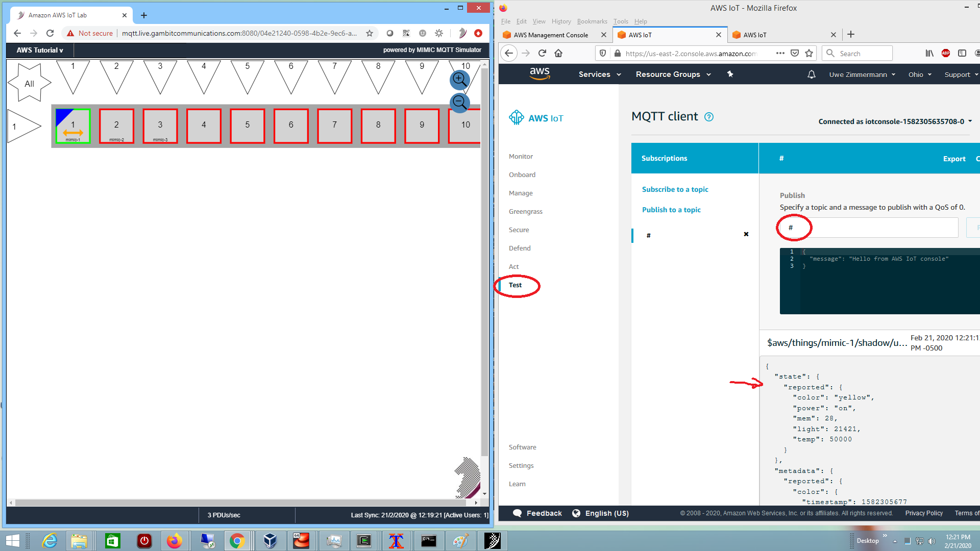Select agent square 5
The image size is (980, 551).
248,126
